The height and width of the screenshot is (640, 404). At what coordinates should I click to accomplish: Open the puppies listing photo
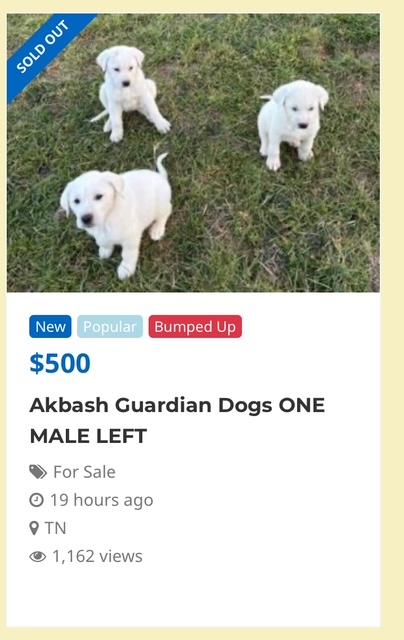(193, 153)
